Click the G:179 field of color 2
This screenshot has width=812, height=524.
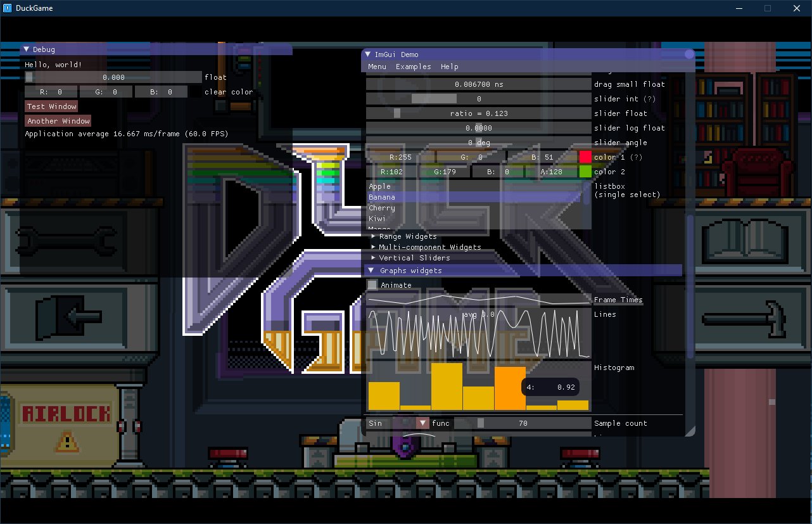click(x=445, y=172)
